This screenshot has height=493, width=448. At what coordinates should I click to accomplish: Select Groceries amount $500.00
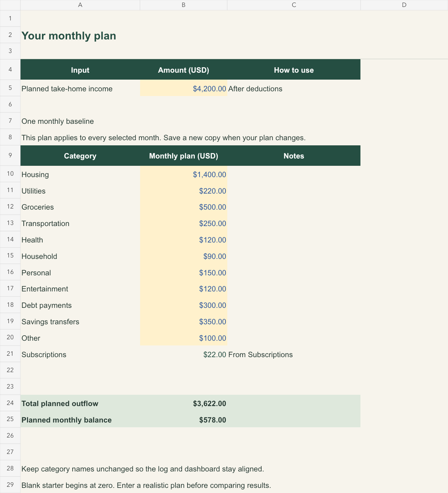(x=184, y=207)
